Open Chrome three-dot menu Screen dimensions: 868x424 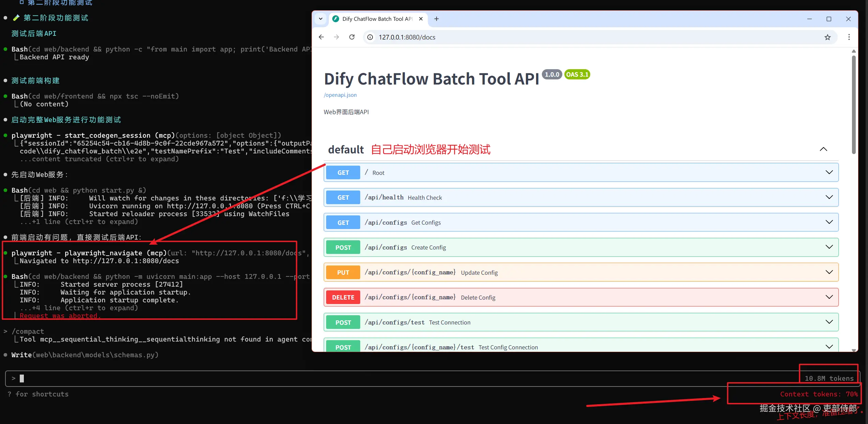849,37
